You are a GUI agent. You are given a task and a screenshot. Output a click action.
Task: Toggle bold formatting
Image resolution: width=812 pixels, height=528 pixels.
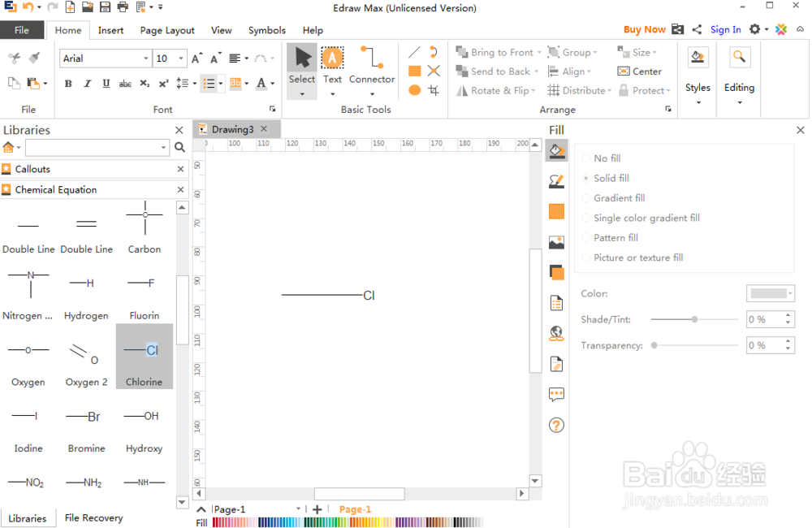[x=68, y=84]
